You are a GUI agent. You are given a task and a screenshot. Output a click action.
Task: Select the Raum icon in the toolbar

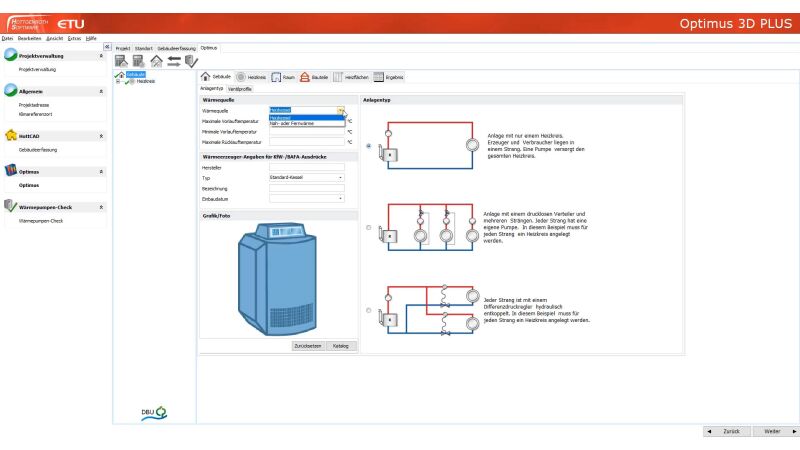275,76
